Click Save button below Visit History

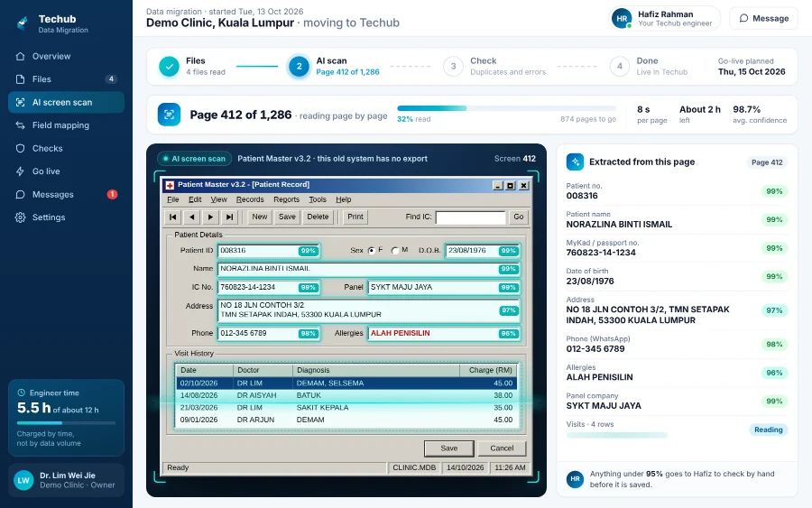click(x=449, y=448)
